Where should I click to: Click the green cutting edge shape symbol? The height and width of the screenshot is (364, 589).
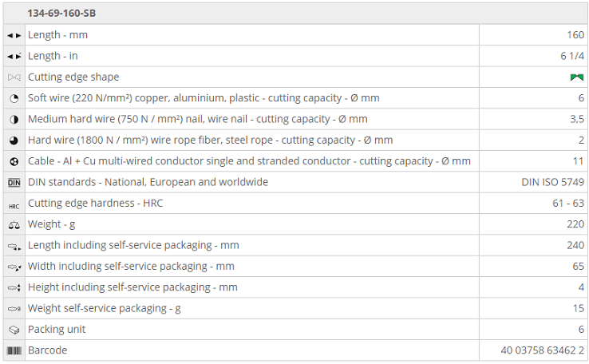click(576, 77)
